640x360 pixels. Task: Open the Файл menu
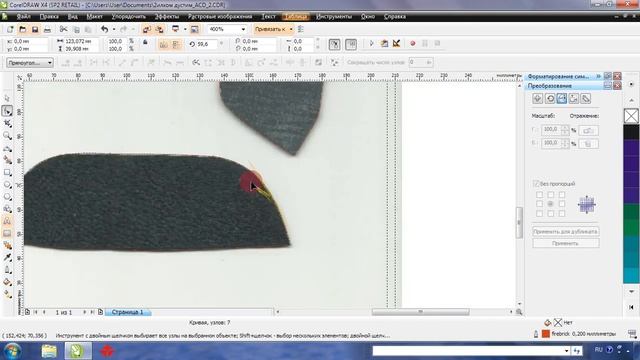pos(24,16)
